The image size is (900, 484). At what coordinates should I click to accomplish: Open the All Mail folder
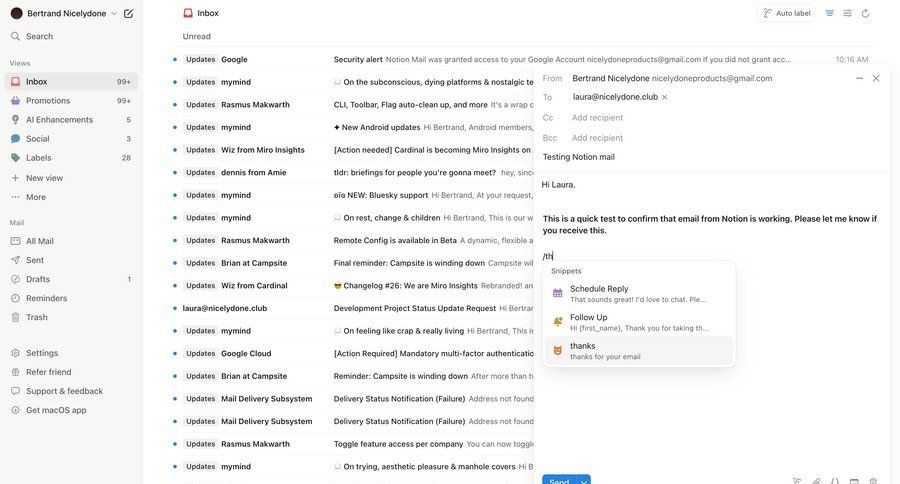pyautogui.click(x=71, y=241)
